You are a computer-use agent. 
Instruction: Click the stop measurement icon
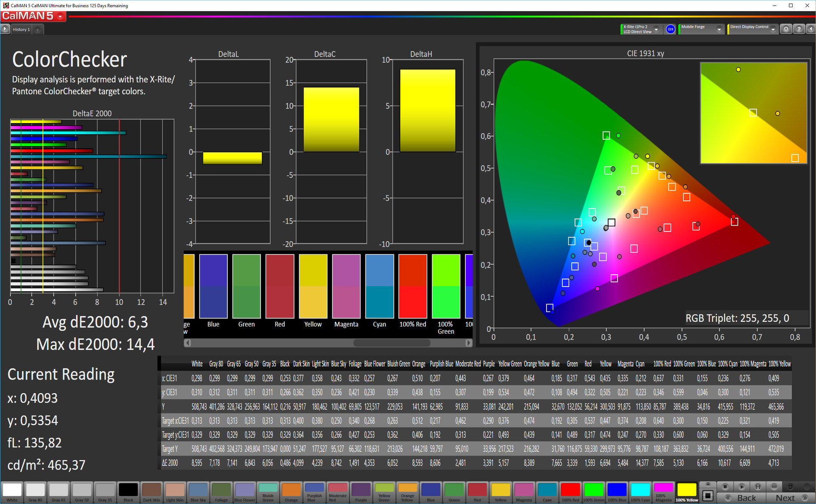tap(725, 487)
